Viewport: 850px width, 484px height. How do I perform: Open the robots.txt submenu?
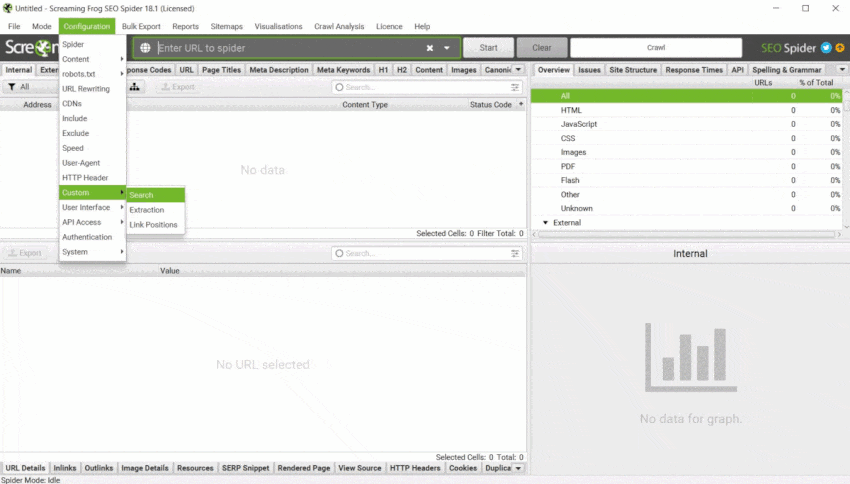(93, 74)
